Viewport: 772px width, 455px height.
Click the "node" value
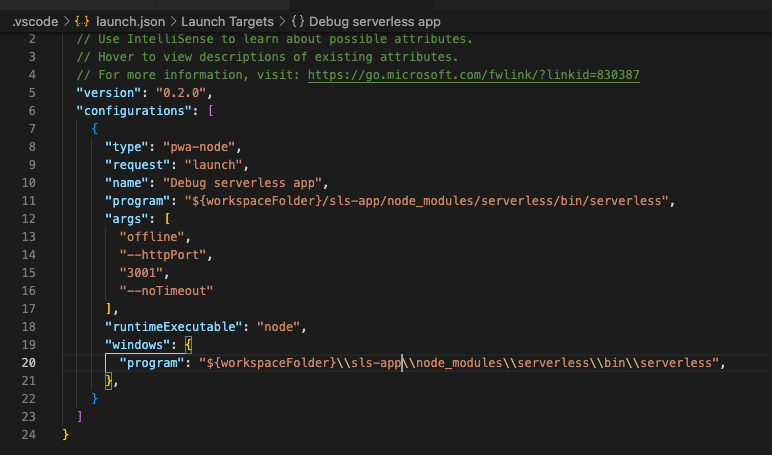tap(278, 327)
